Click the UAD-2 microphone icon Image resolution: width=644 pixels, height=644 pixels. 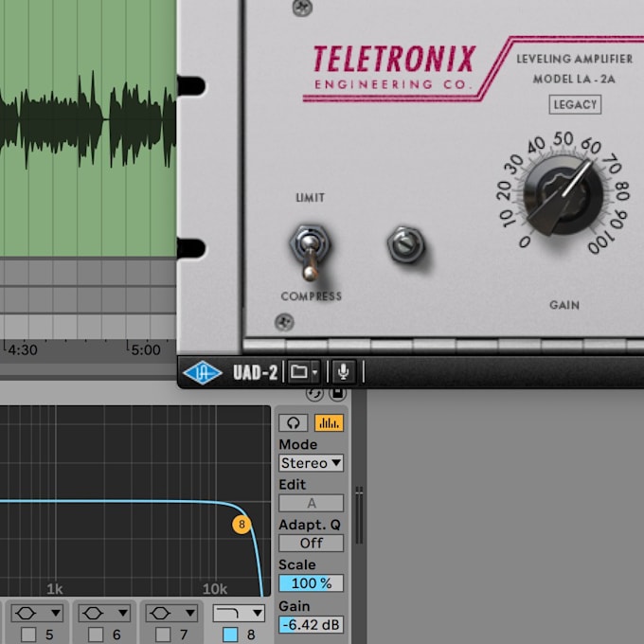pyautogui.click(x=344, y=372)
